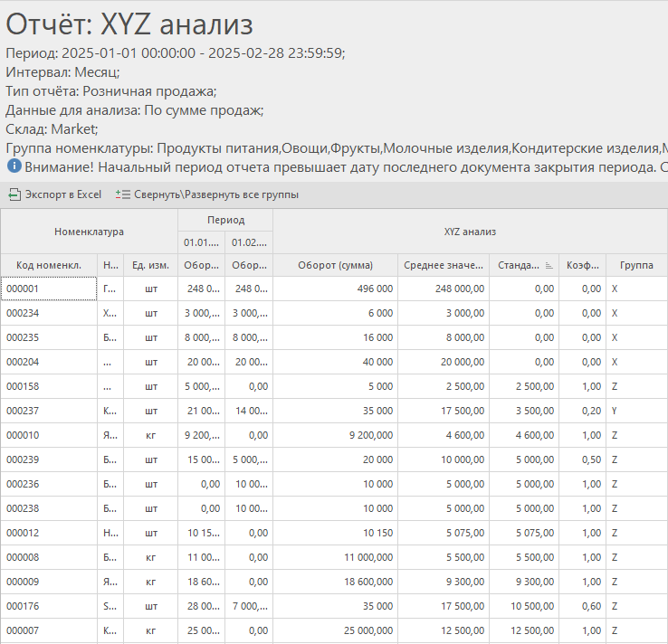The height and width of the screenshot is (644, 668).
Task: Click the collapse/expand all groups icon
Action: 123,194
